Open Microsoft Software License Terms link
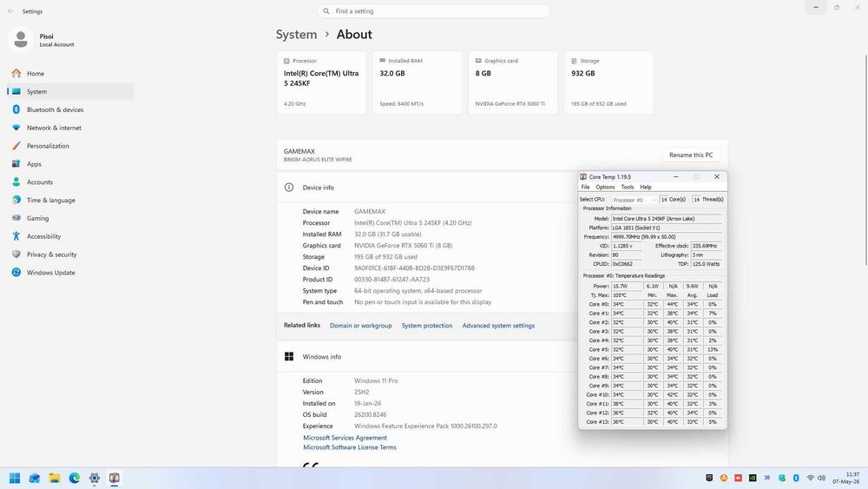Image resolution: width=868 pixels, height=489 pixels. point(349,447)
